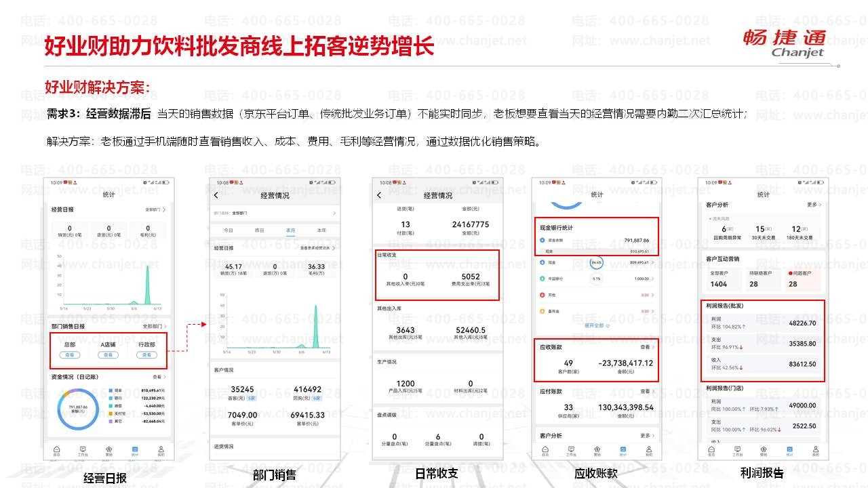Screen dimensions: 868x488
Task: Tap the blue 现金 account icon
Action: pos(542,262)
